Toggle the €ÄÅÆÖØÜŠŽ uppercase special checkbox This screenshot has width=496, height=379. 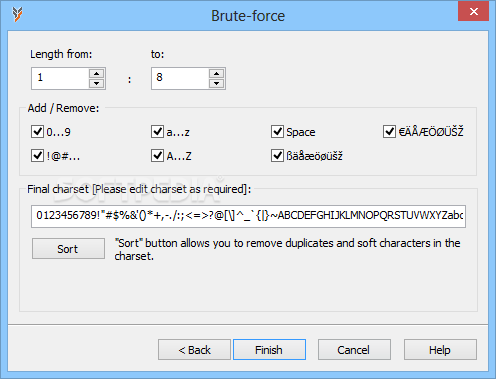[389, 132]
